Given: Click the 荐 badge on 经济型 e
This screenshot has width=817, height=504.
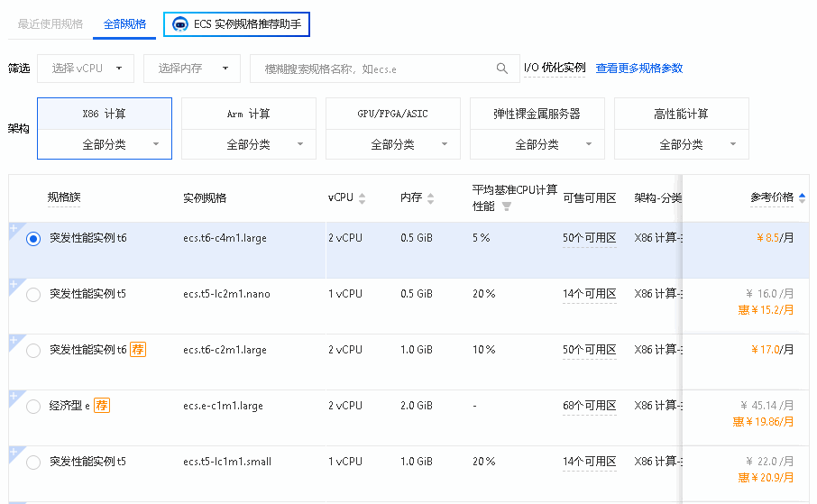Looking at the screenshot, I should (102, 405).
